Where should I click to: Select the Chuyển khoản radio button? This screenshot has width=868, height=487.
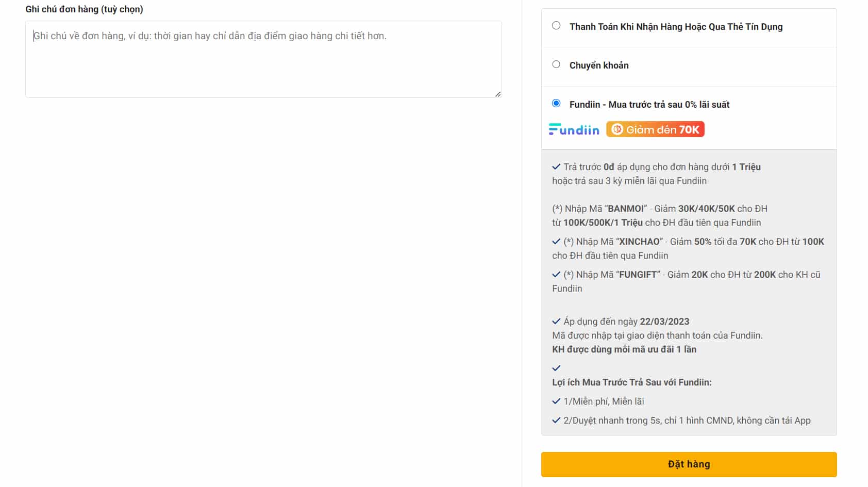[x=556, y=64]
